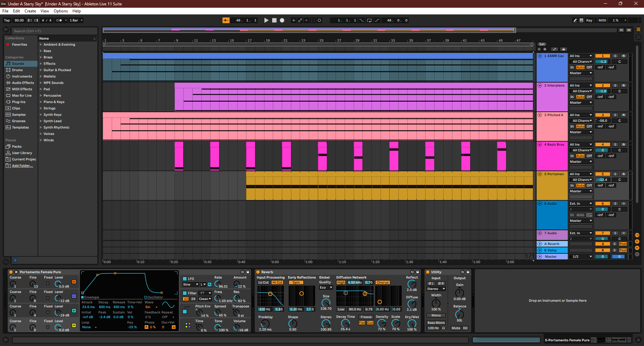
Task: Start playback with the Play button
Action: pyautogui.click(x=266, y=20)
